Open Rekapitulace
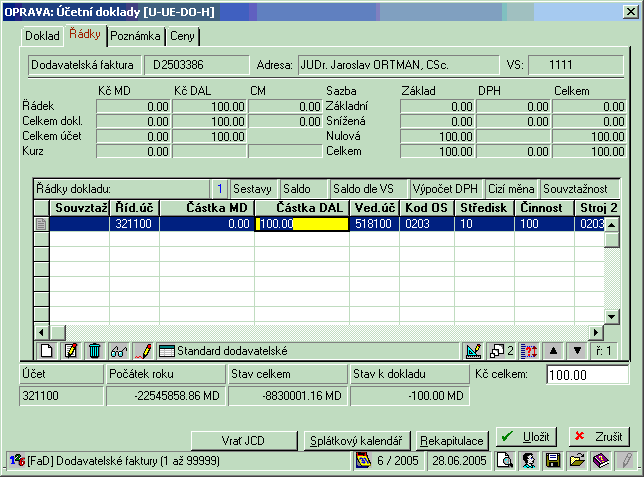Screen dimensions: 644x477 [452, 441]
